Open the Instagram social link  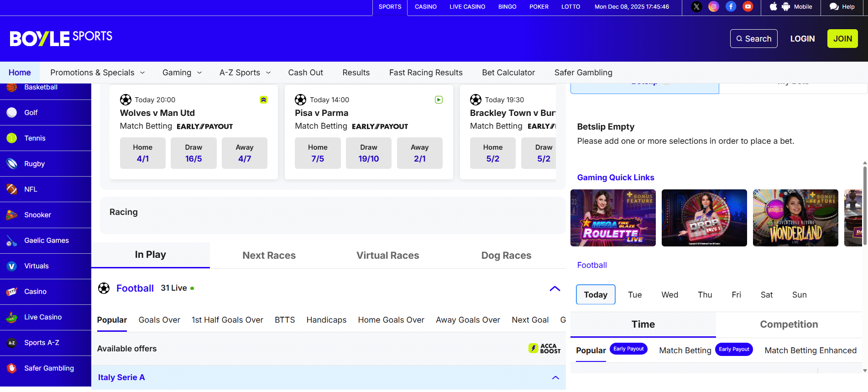pyautogui.click(x=714, y=7)
